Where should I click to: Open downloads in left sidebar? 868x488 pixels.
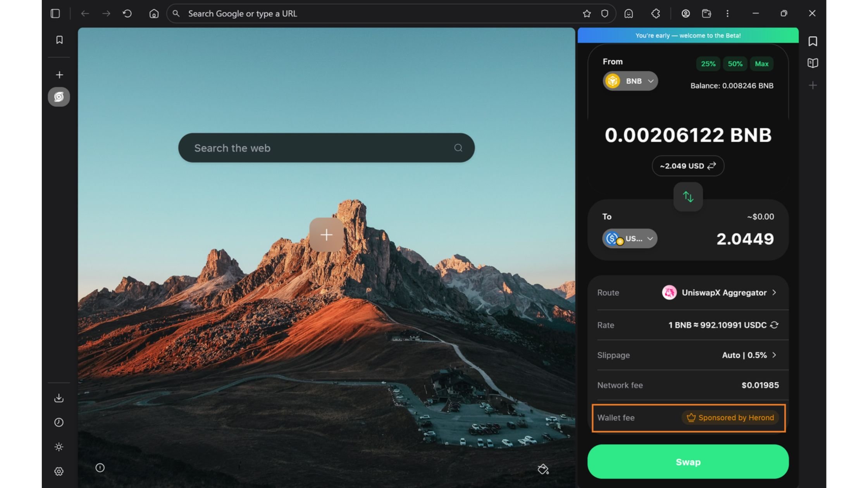pos(59,398)
